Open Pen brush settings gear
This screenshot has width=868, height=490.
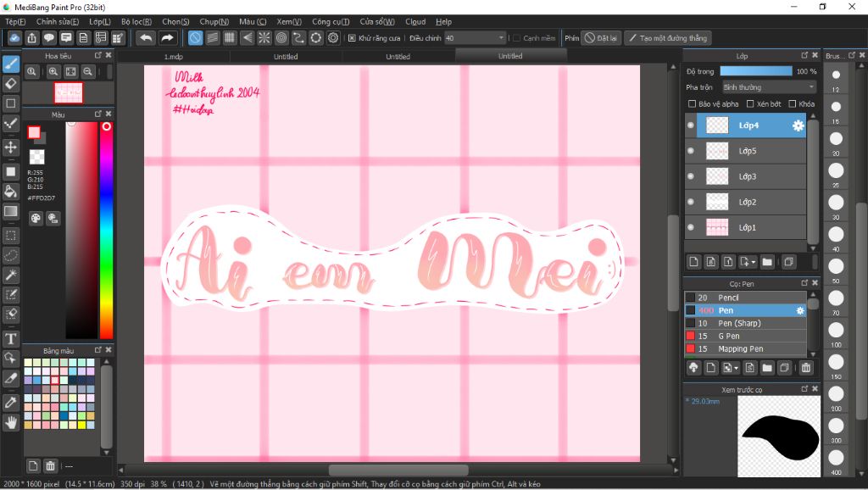coord(800,310)
